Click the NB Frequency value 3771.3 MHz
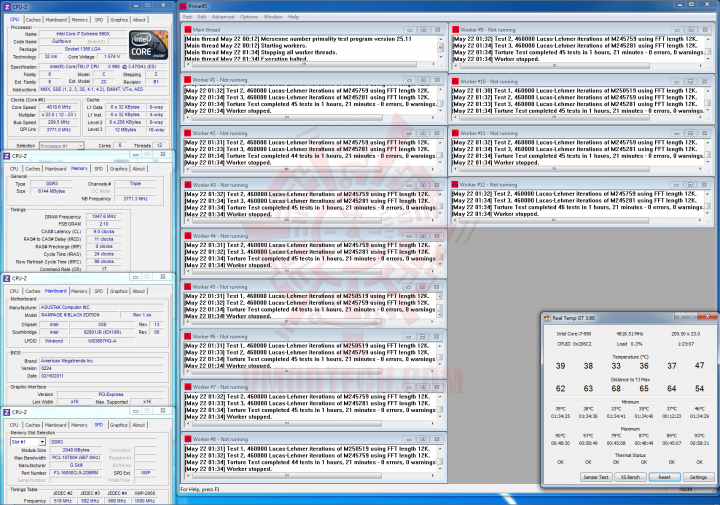720x505 pixels. (135, 199)
